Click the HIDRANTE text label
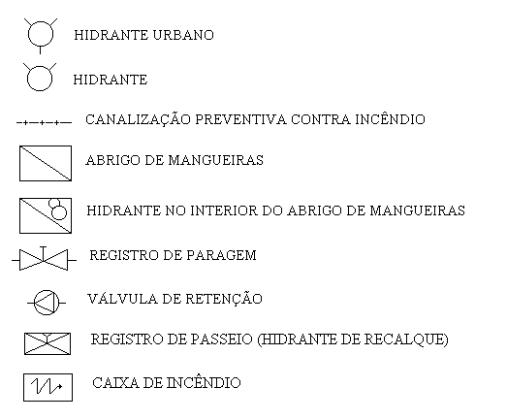The image size is (507, 420). click(111, 80)
